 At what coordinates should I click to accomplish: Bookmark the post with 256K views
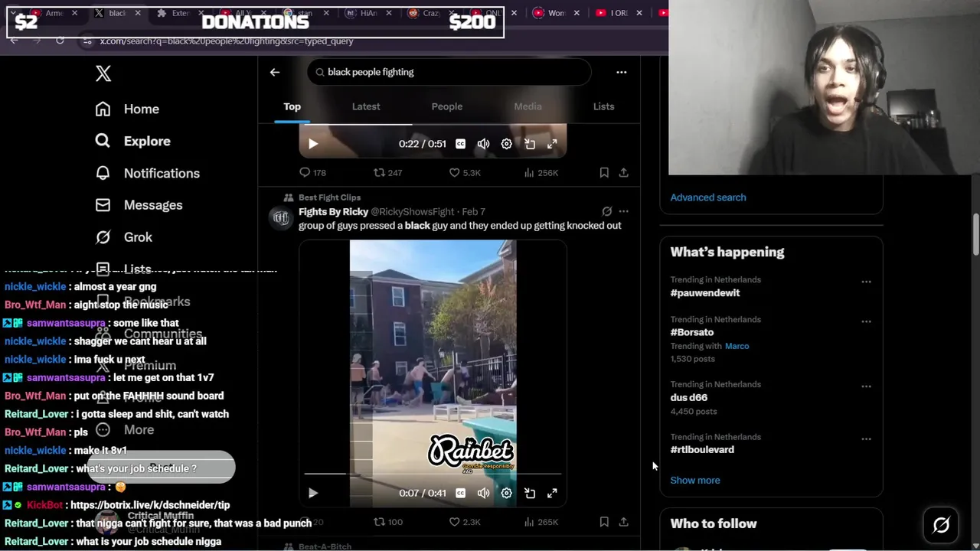(604, 173)
